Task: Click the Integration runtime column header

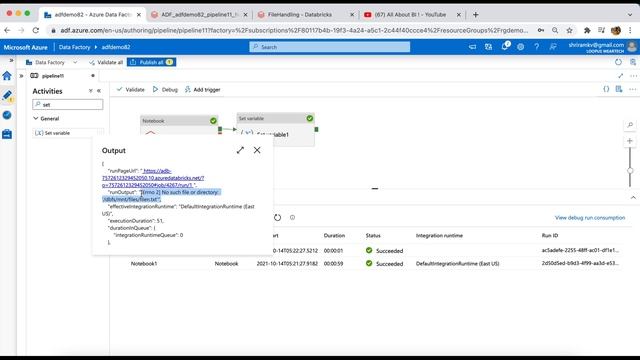Action: click(x=439, y=236)
